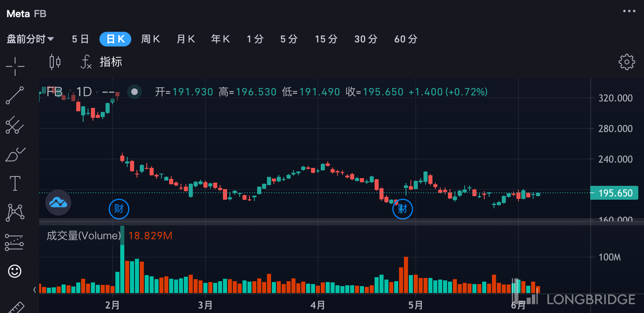Open the three-dot more options menu
Viewport: 644px width, 313px height.
(629, 11)
